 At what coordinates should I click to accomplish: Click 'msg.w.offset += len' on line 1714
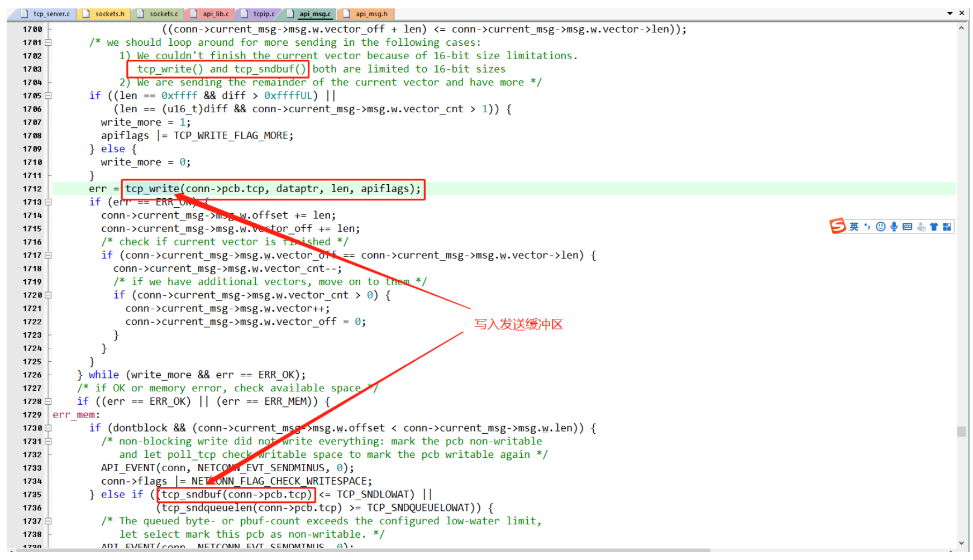click(x=218, y=216)
